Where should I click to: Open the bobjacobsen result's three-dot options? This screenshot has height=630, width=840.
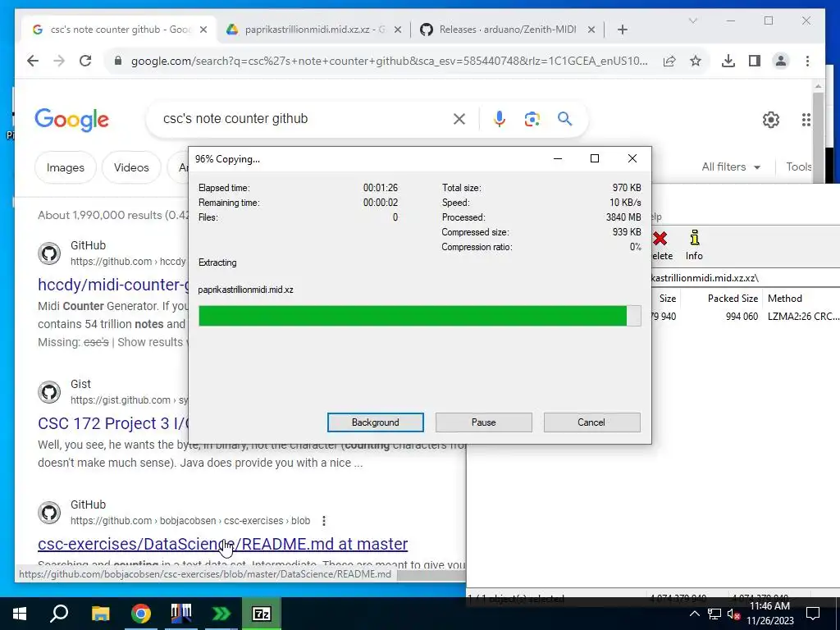pyautogui.click(x=323, y=521)
